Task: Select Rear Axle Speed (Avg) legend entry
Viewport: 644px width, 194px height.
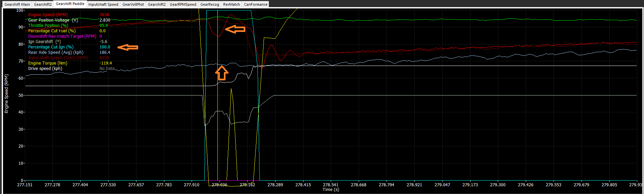Action: pos(55,52)
